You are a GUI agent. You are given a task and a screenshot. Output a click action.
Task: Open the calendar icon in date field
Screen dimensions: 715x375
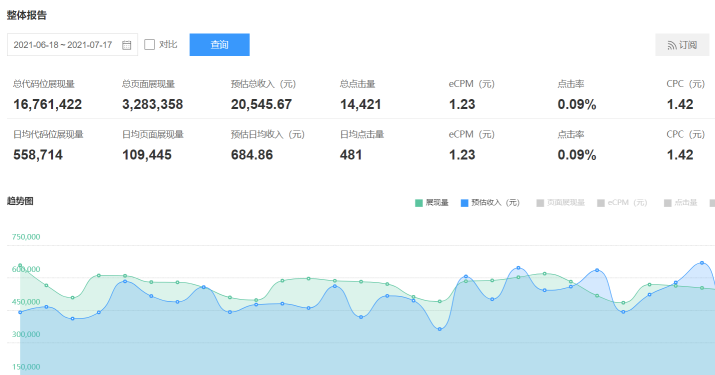pyautogui.click(x=127, y=45)
